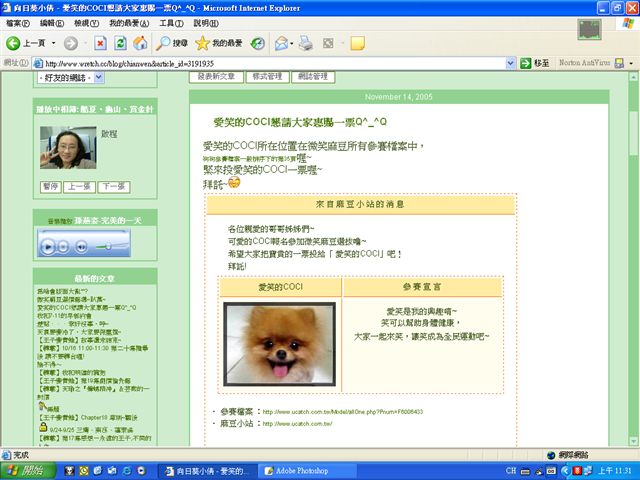Image resolution: width=640 pixels, height=480 pixels.
Task: Open the 工具 menu
Action: (171, 23)
